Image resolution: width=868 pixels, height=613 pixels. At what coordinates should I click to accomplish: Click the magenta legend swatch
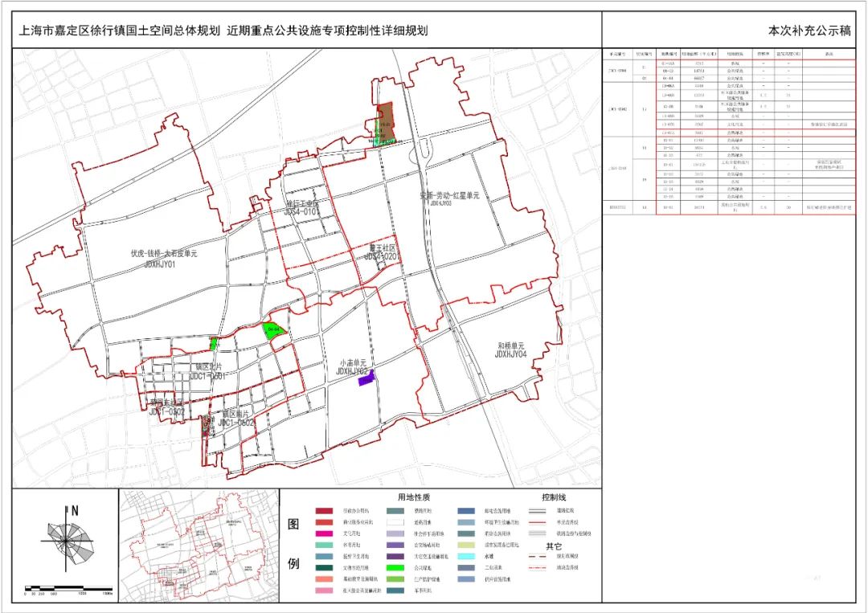tap(324, 534)
